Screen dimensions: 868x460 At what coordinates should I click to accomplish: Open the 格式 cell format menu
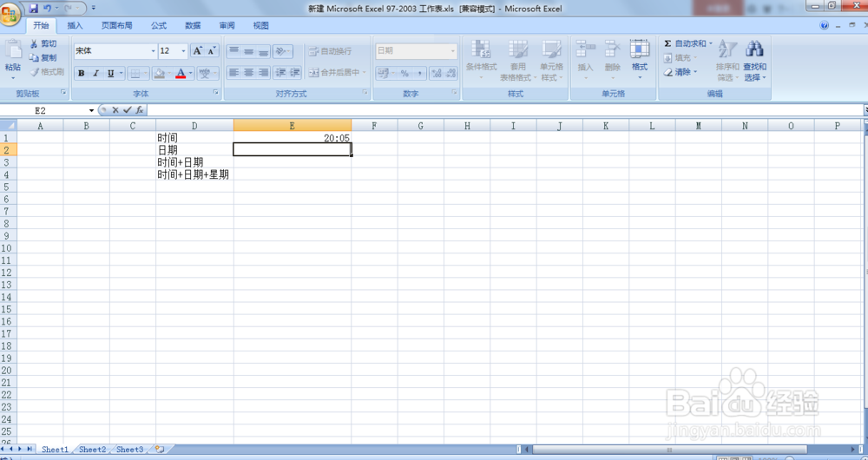click(x=640, y=61)
